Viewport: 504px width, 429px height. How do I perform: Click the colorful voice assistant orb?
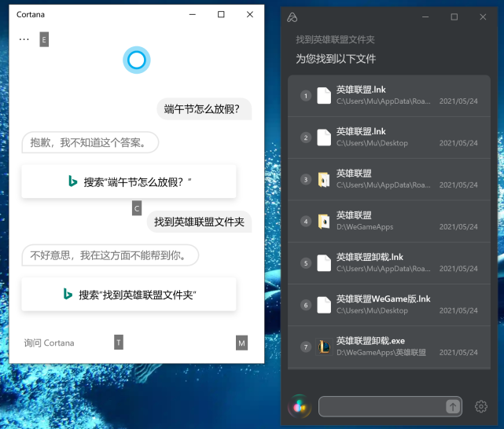coord(300,406)
